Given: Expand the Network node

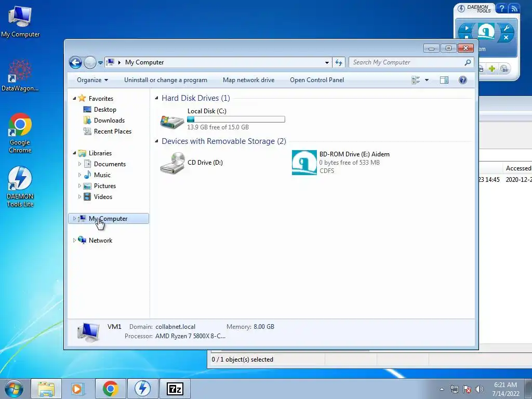Looking at the screenshot, I should click(x=74, y=240).
